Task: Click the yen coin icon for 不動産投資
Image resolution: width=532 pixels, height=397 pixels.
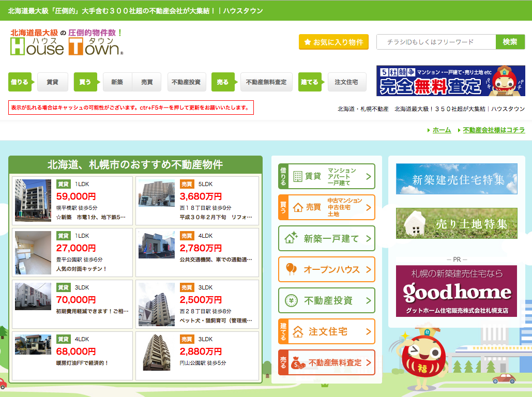Action: (292, 300)
